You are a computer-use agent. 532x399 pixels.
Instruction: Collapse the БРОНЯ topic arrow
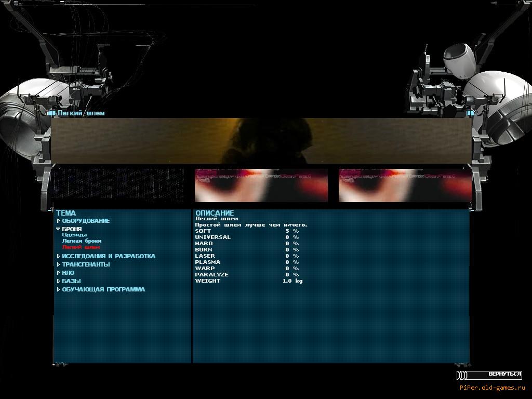click(x=59, y=229)
